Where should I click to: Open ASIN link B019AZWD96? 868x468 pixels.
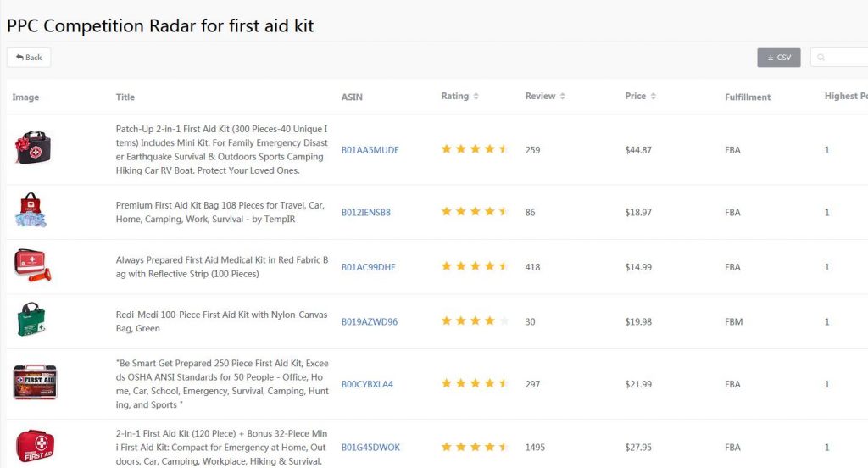pyautogui.click(x=369, y=322)
